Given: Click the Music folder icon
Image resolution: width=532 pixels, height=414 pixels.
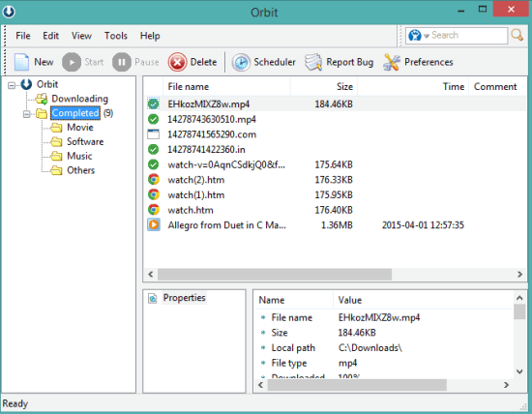Looking at the screenshot, I should [x=56, y=156].
